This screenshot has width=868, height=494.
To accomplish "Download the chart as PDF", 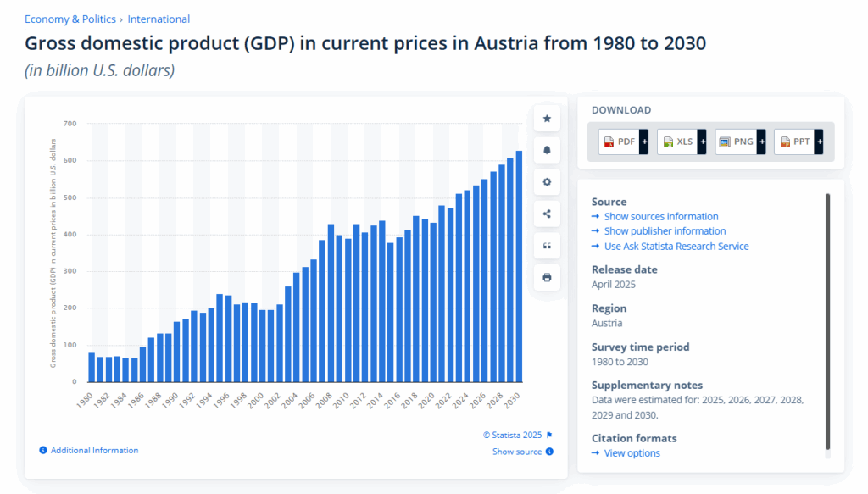I will coord(619,142).
